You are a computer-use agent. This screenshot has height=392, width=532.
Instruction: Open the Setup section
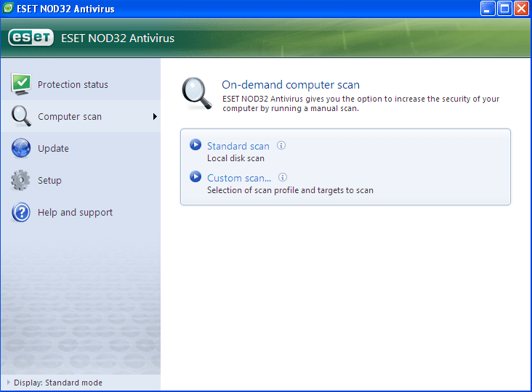81,180
